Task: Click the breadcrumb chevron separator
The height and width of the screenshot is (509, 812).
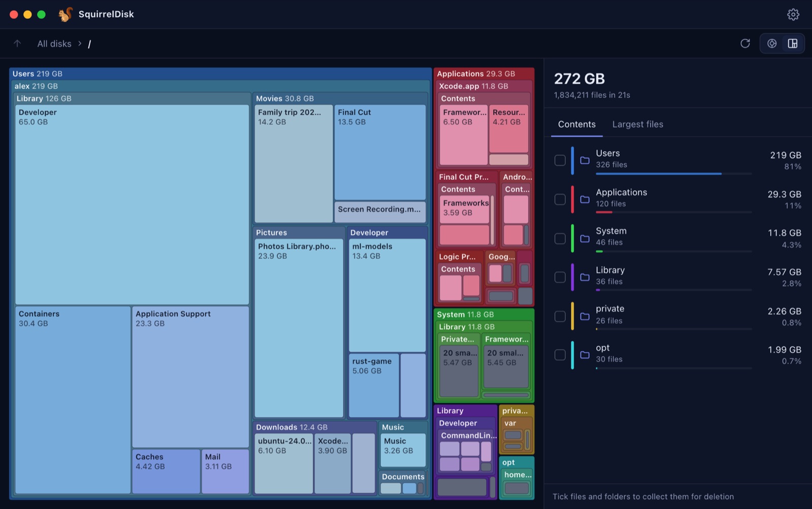Action: pos(80,44)
